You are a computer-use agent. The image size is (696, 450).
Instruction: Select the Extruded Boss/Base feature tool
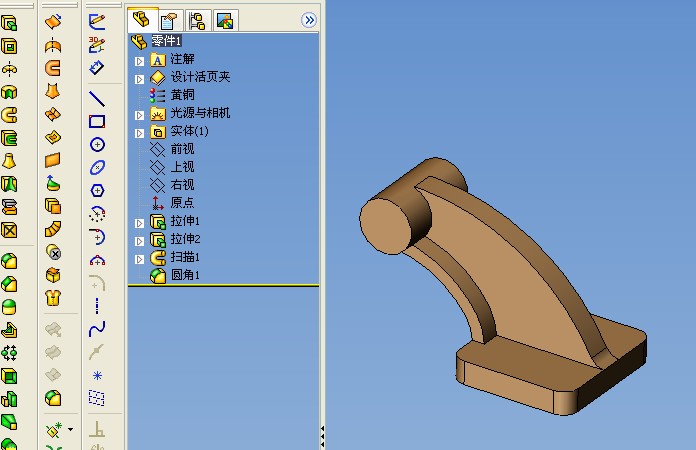9,23
